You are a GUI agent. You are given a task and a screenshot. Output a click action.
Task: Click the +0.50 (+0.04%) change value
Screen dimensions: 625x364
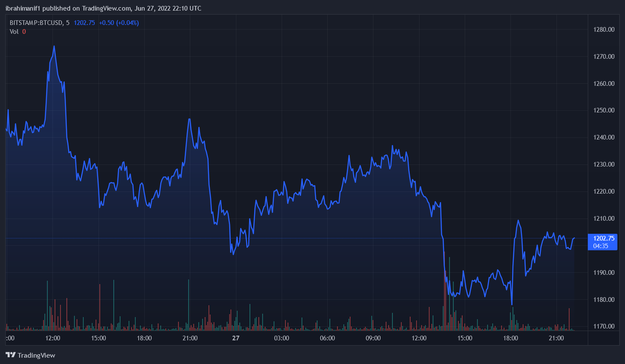click(x=119, y=23)
